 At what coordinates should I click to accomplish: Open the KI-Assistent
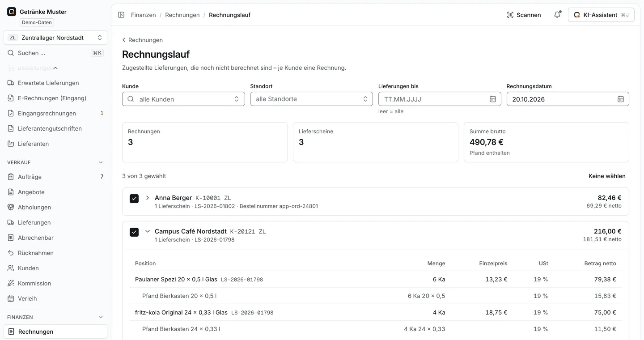601,15
